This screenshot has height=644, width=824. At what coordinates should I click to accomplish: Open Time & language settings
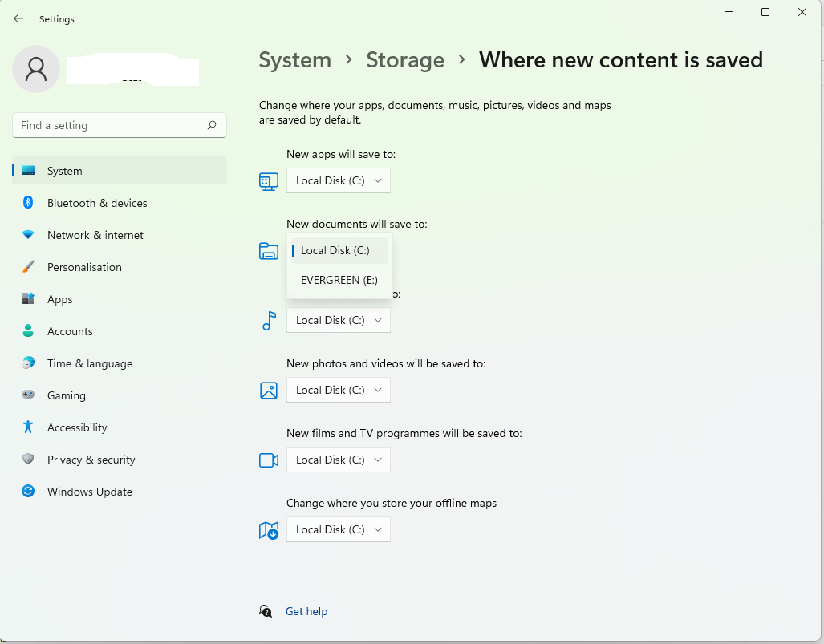coord(90,363)
